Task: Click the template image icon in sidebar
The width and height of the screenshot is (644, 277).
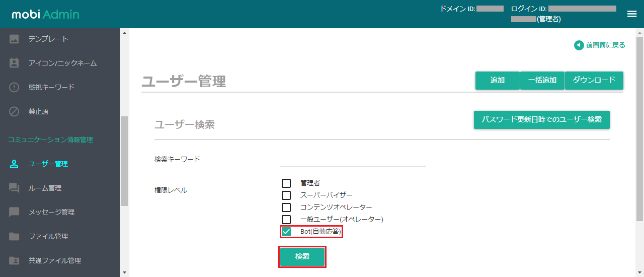Action: tap(14, 39)
